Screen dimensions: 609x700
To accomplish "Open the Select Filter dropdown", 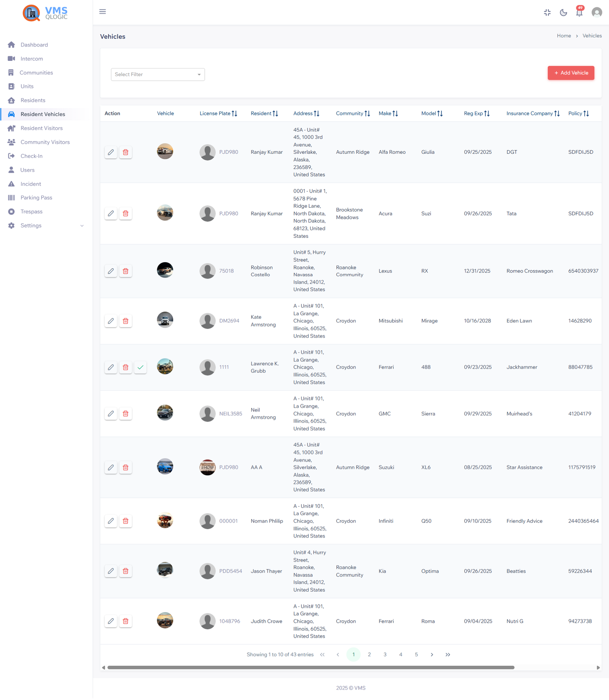I will point(158,74).
